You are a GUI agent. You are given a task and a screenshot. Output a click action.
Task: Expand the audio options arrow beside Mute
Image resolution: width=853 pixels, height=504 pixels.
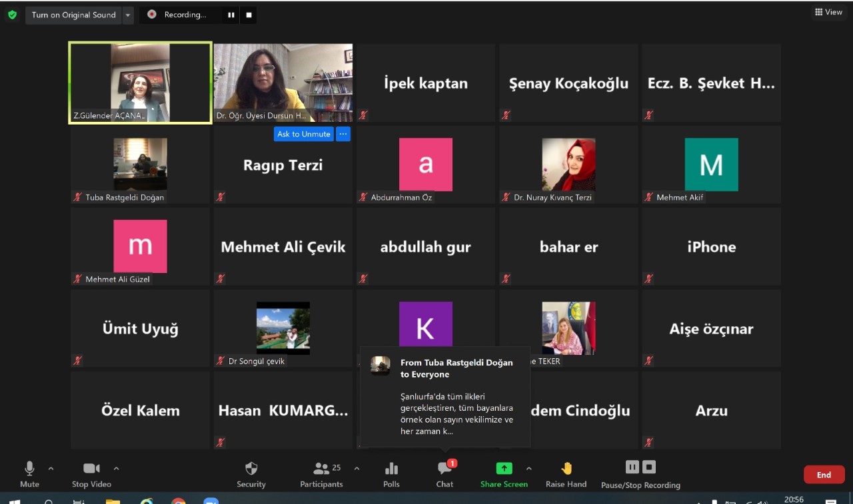51,468
